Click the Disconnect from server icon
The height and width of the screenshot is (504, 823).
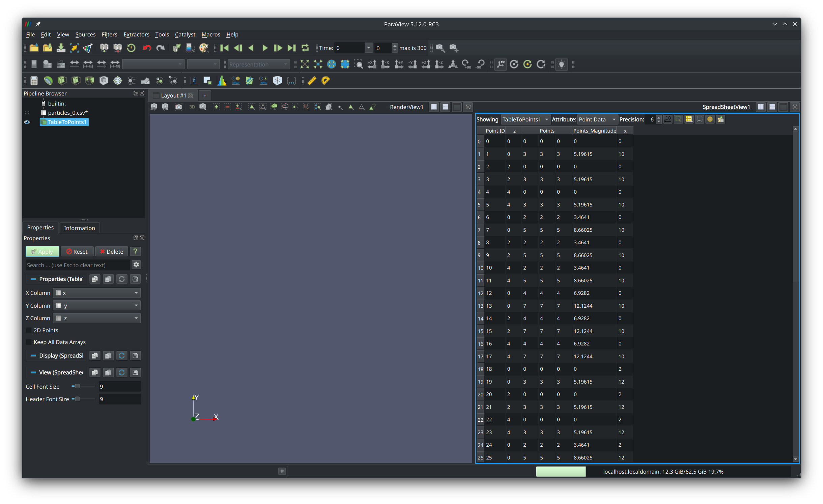pos(117,48)
